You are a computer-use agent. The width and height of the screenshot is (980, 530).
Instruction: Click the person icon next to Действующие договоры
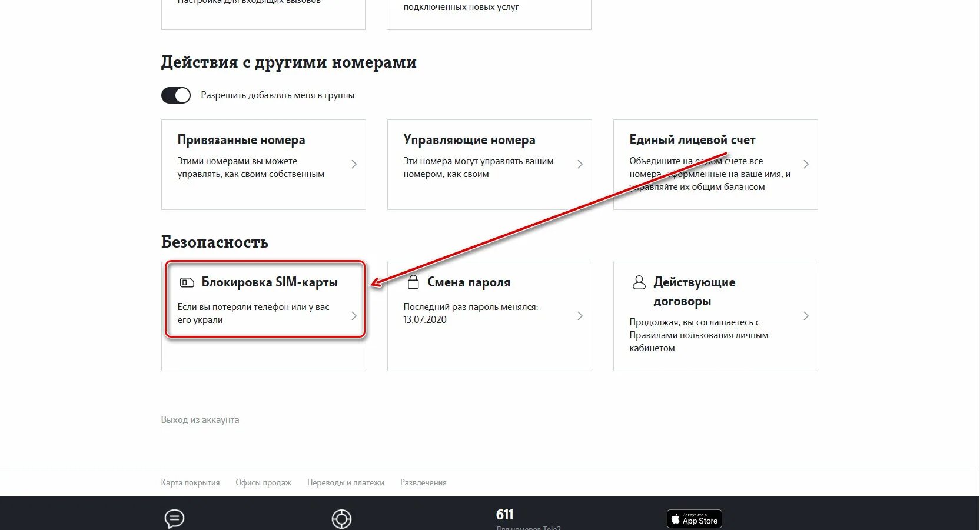click(639, 282)
